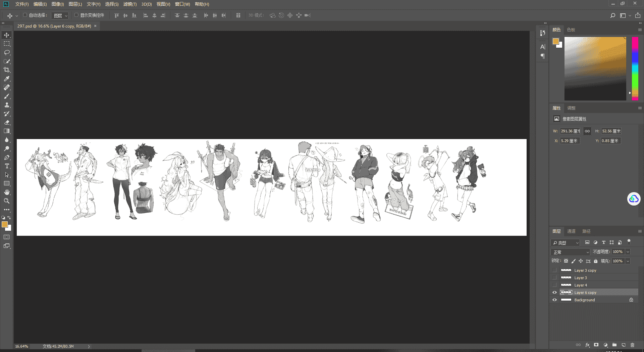Open the fill percentage dropdown arrow
This screenshot has height=352, width=644.
point(628,261)
